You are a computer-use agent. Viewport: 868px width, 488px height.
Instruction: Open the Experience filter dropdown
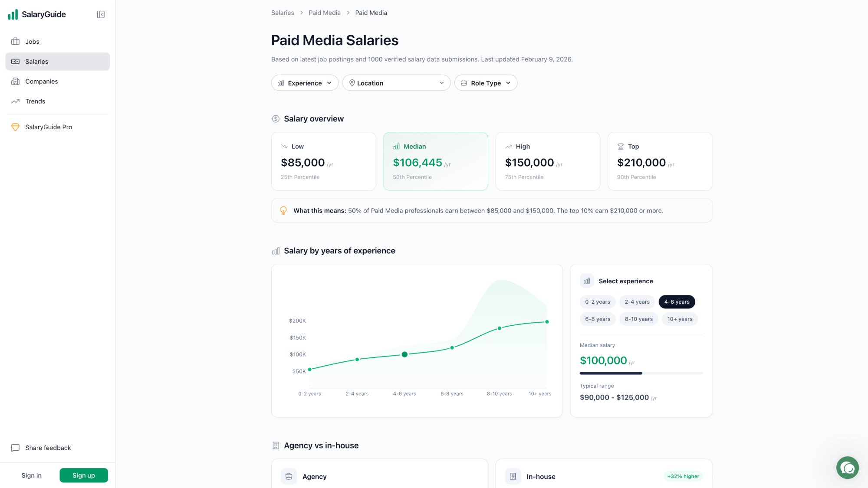[x=304, y=82]
